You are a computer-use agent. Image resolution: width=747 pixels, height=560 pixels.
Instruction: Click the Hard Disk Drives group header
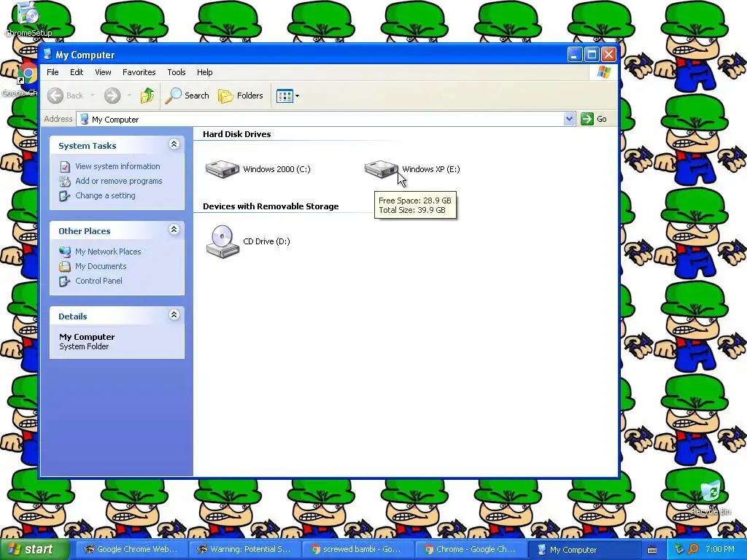tap(237, 134)
